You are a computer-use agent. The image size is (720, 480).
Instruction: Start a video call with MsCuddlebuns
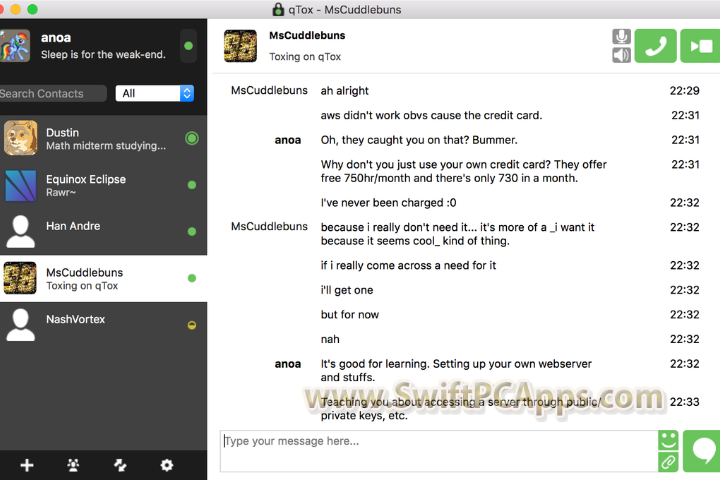701,46
